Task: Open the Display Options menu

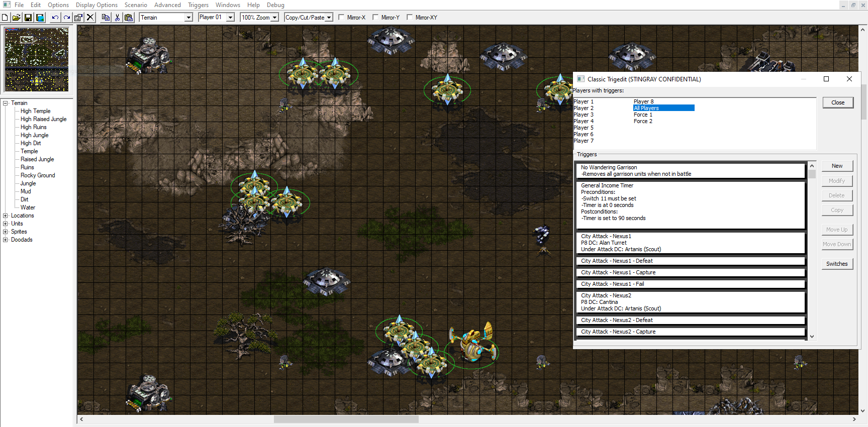Action: pyautogui.click(x=97, y=5)
